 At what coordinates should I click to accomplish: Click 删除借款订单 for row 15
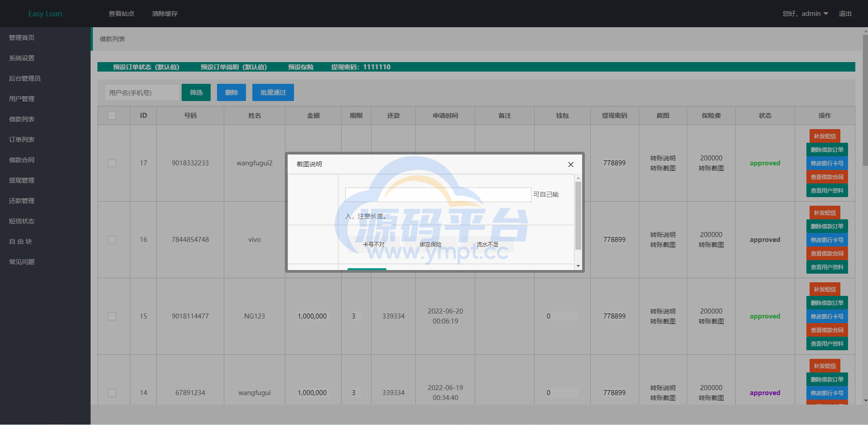827,303
